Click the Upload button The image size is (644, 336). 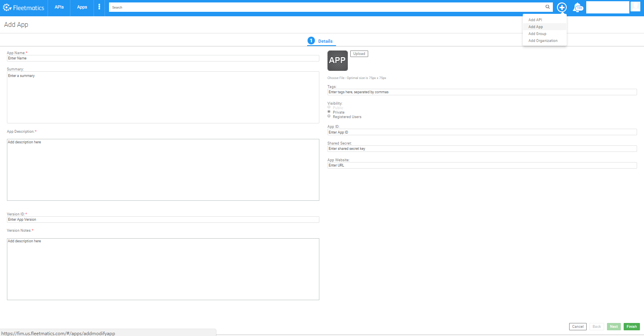pyautogui.click(x=359, y=54)
